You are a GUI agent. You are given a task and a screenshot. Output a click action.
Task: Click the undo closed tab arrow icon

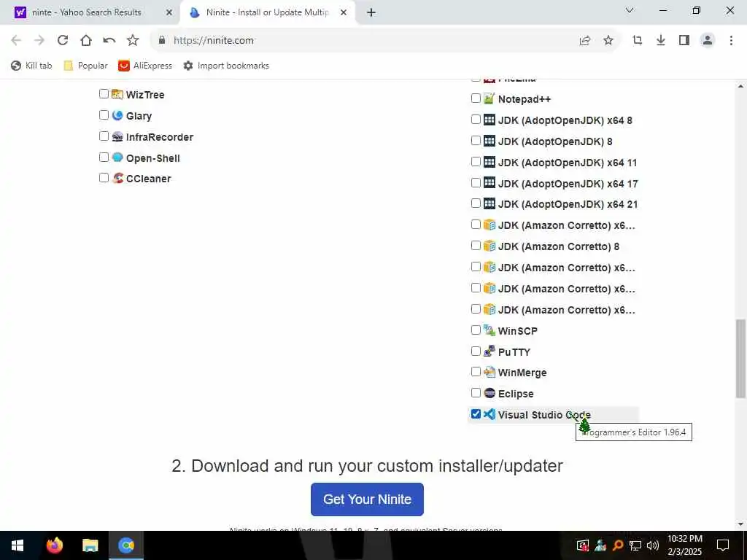(109, 41)
